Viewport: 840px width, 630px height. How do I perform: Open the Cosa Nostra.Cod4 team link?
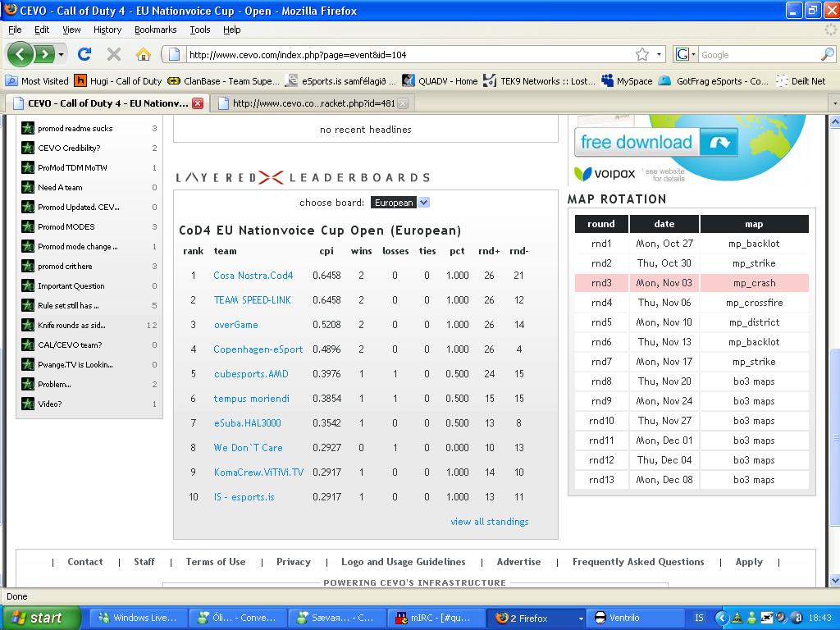(x=253, y=276)
